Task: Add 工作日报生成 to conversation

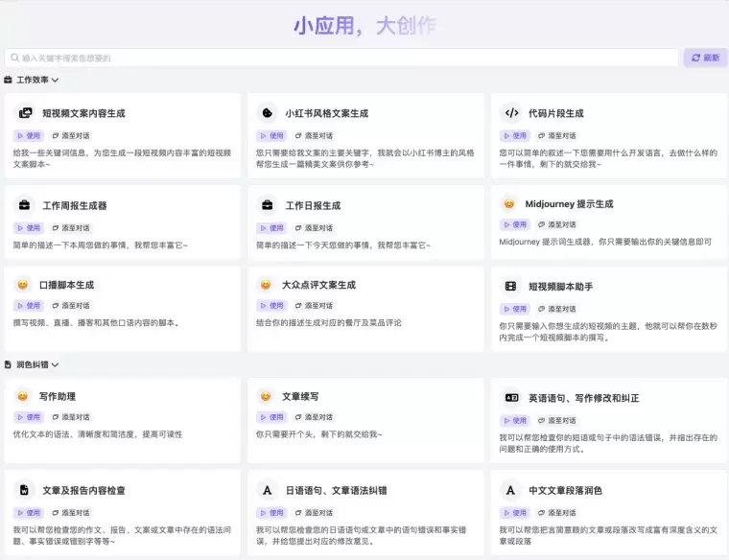Action: [x=314, y=227]
